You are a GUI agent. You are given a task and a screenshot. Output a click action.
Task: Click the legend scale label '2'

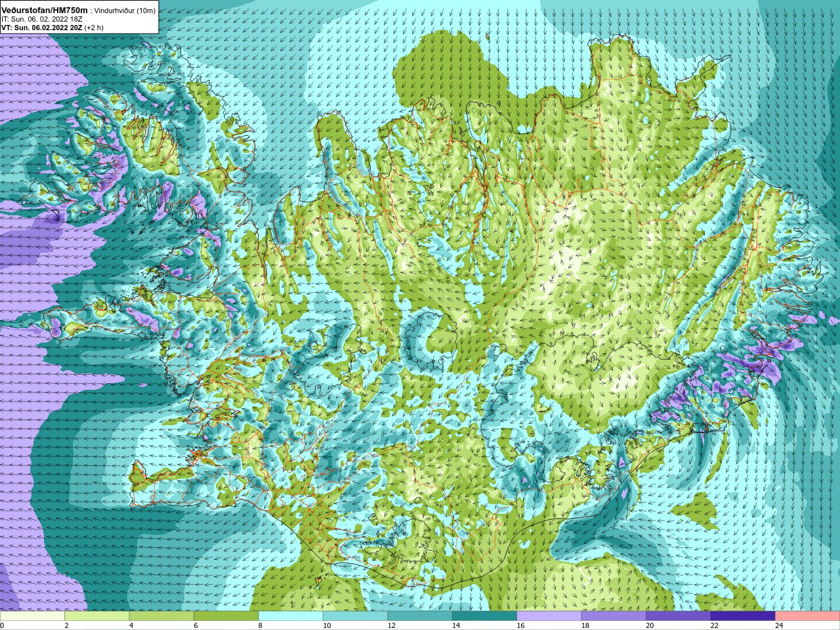point(66,625)
